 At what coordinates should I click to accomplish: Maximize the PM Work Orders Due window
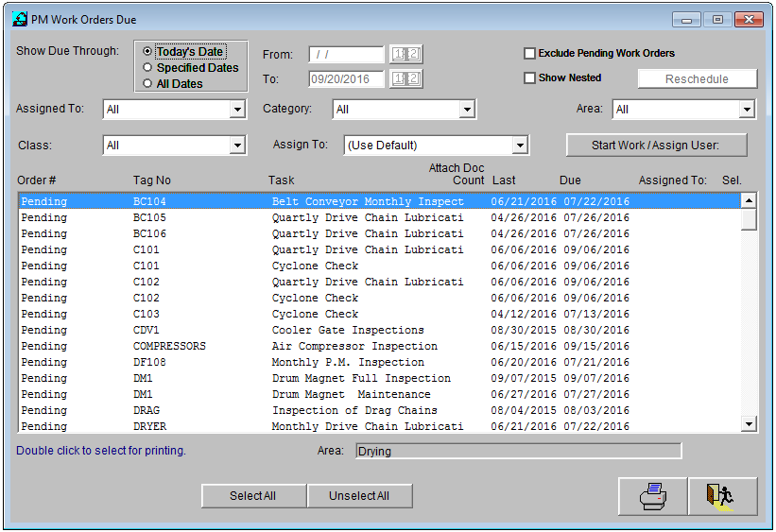point(717,19)
